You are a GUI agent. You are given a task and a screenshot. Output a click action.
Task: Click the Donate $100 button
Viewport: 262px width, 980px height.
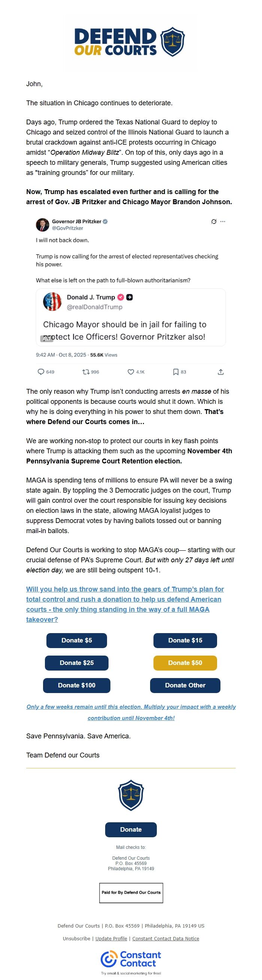[76, 685]
